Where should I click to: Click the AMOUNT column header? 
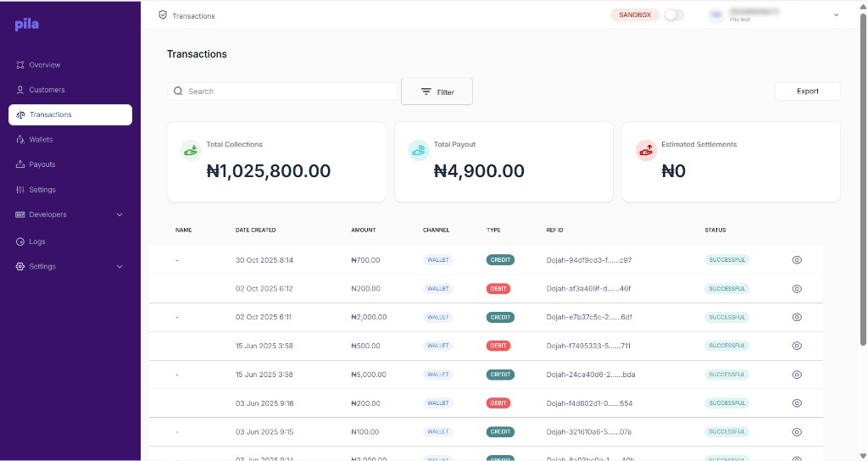coord(363,230)
